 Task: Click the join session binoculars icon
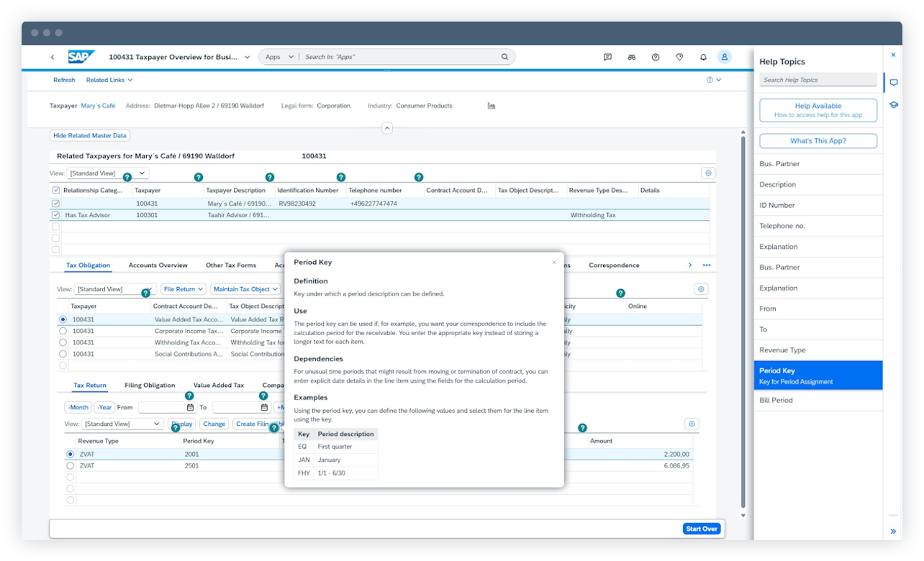[x=632, y=56]
